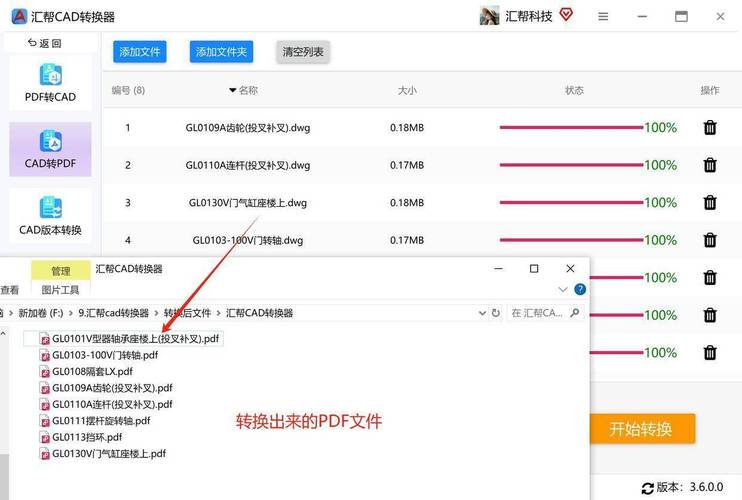Select GL0130V门气缸座楼上.dwg row name

(248, 203)
